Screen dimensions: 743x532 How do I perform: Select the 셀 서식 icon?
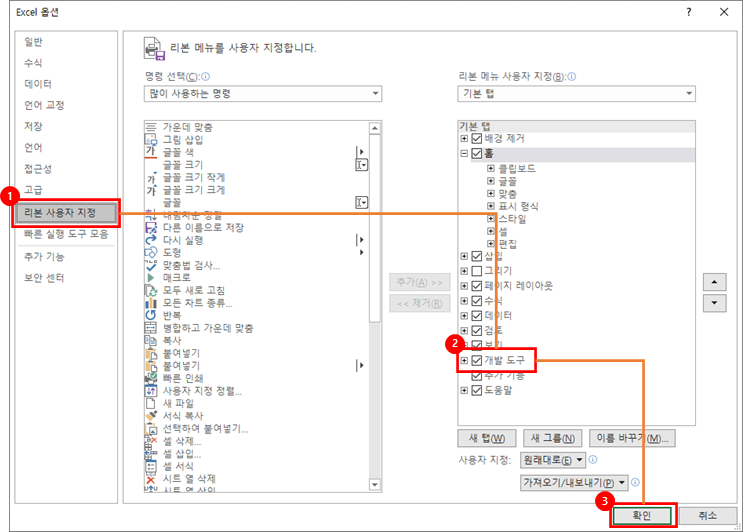tap(151, 466)
